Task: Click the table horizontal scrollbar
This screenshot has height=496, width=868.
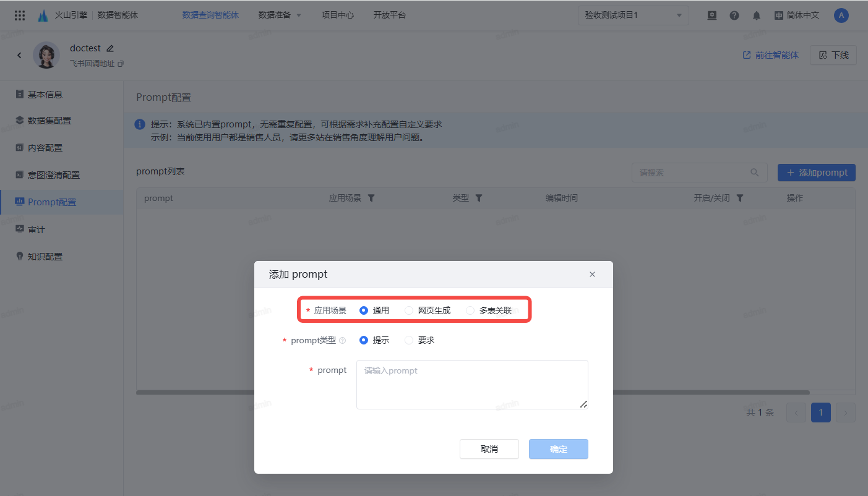Action: (473, 392)
